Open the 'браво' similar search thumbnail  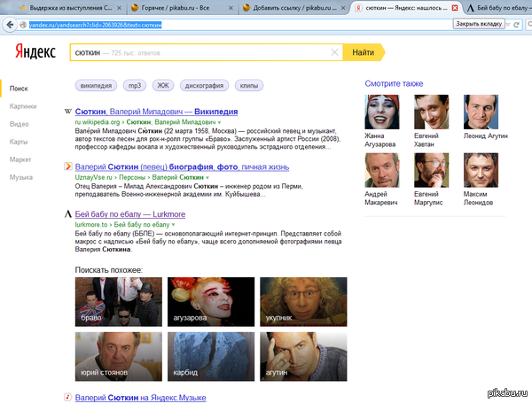click(119, 302)
